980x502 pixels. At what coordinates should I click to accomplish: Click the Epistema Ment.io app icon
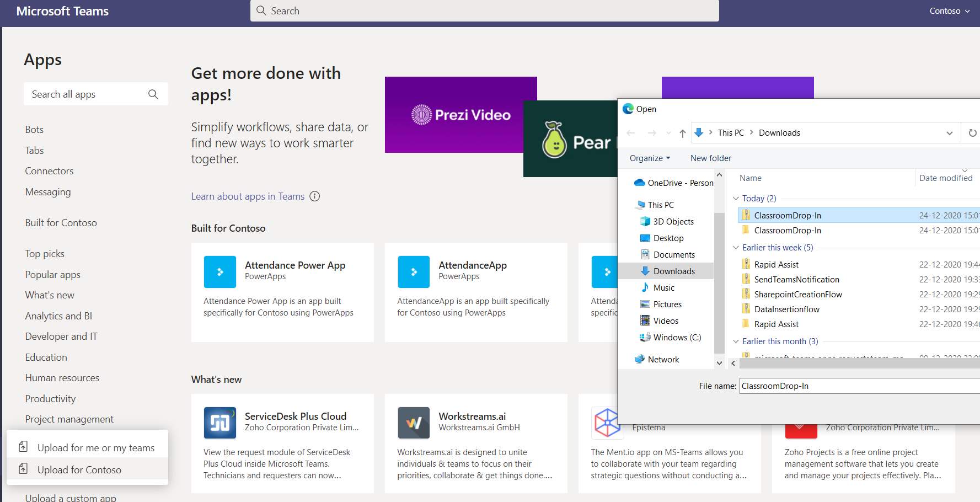tap(607, 423)
